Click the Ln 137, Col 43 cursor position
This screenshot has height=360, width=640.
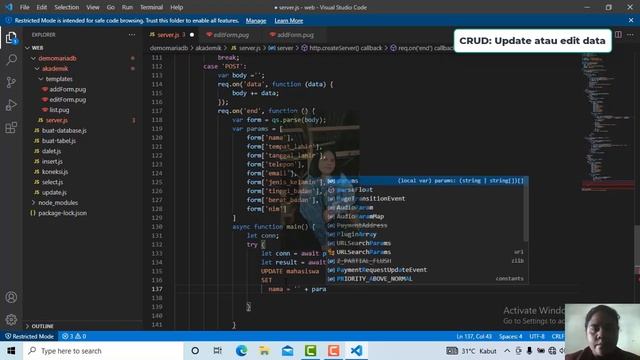tap(474, 336)
